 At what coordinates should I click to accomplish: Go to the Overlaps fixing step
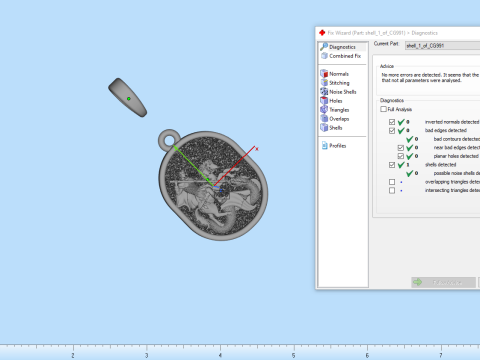point(335,119)
